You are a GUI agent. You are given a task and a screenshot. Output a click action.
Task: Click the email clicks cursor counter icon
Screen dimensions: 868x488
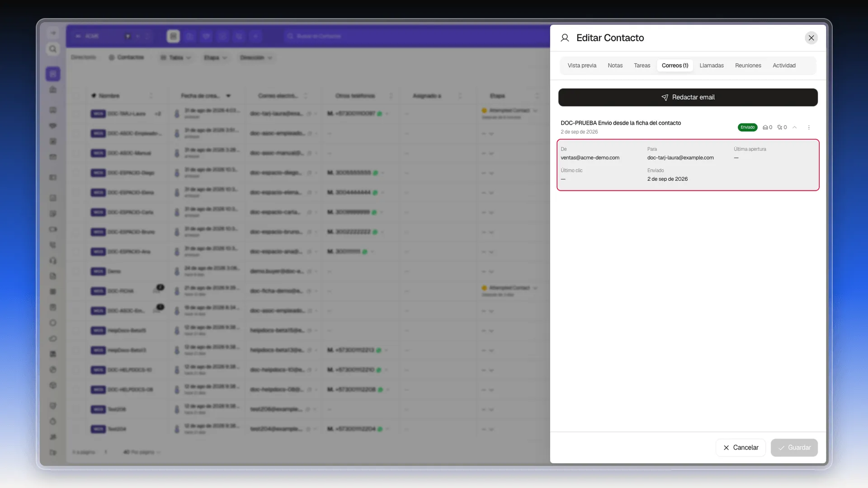(779, 127)
